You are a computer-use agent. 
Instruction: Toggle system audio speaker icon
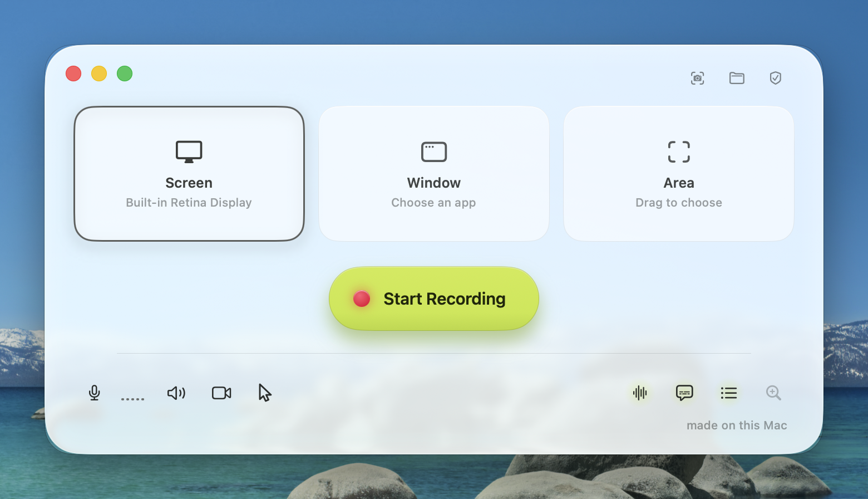[x=176, y=393]
